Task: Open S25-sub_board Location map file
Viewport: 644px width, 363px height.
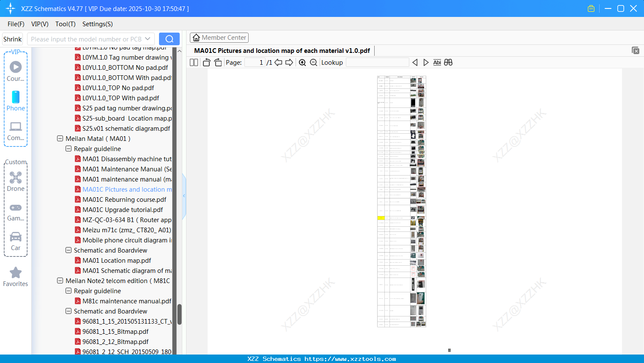Action: point(123,118)
